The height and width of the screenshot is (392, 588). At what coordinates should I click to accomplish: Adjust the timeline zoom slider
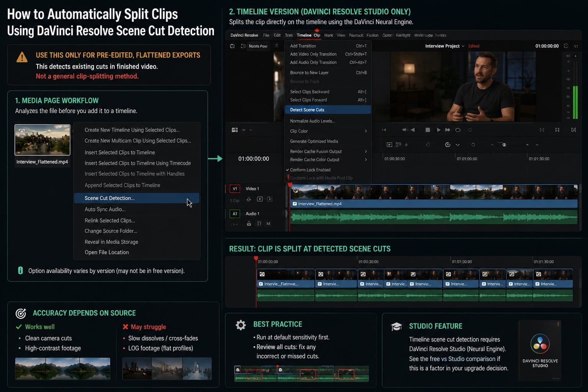(x=504, y=145)
